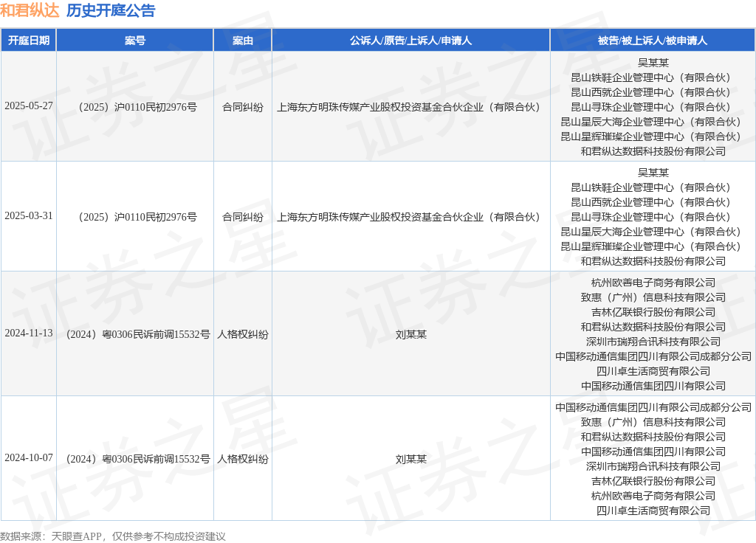
Task: Click "和君纵达数据科技股份有限公司" in the 2024-11-13 row
Action: tap(653, 327)
